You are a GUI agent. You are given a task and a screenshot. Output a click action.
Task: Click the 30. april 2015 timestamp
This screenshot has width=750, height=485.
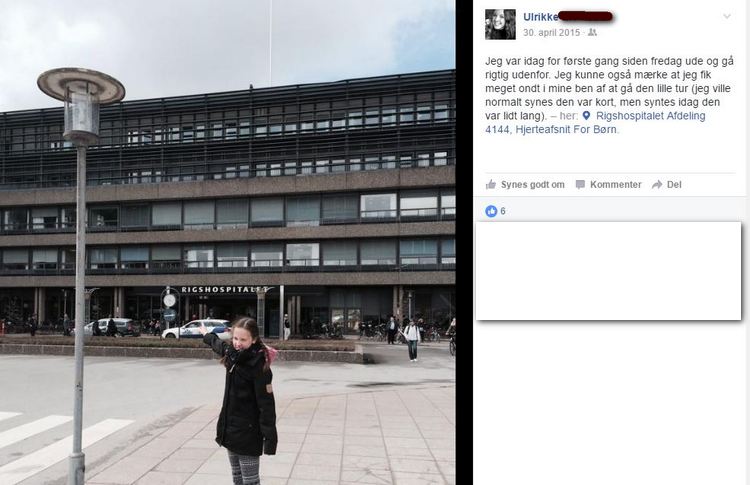pos(551,33)
